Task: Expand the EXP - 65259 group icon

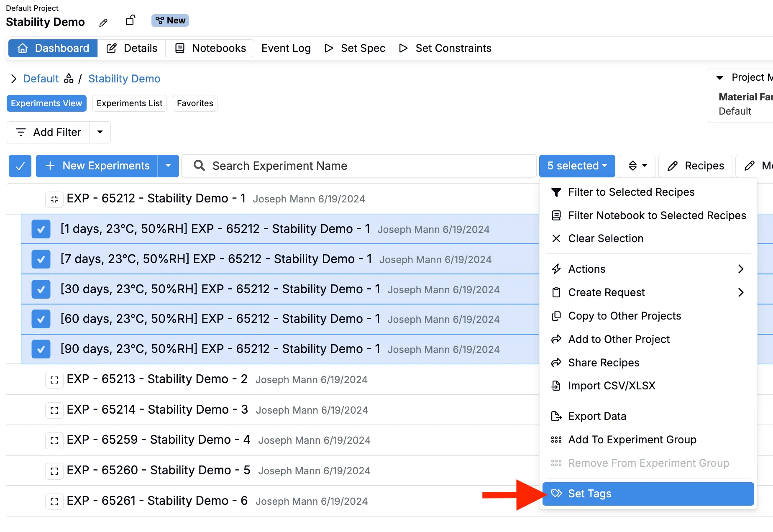Action: click(x=54, y=440)
